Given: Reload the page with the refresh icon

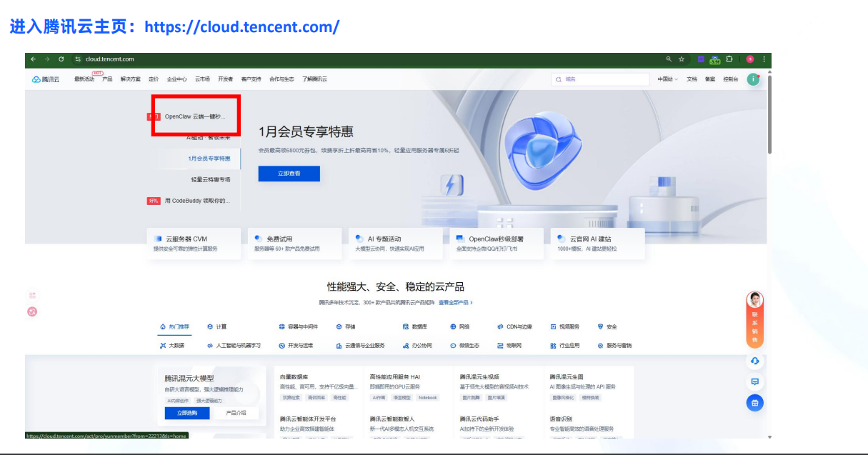Looking at the screenshot, I should 61,59.
